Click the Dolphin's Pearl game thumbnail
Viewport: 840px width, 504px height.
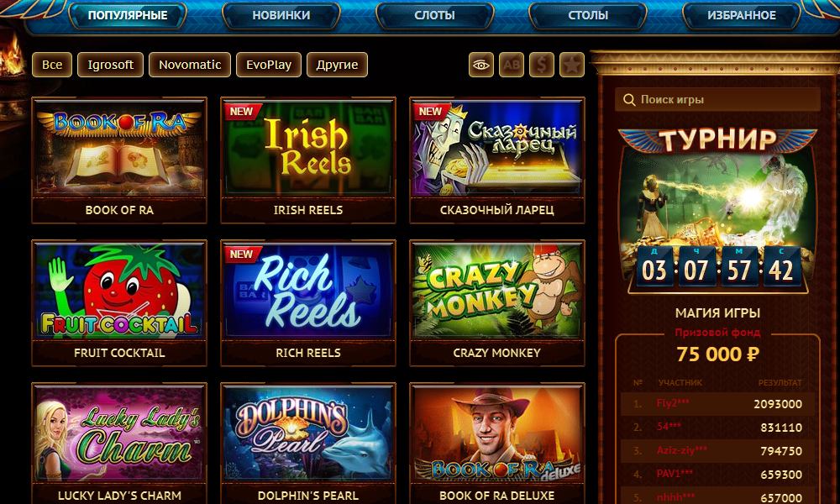click(308, 433)
